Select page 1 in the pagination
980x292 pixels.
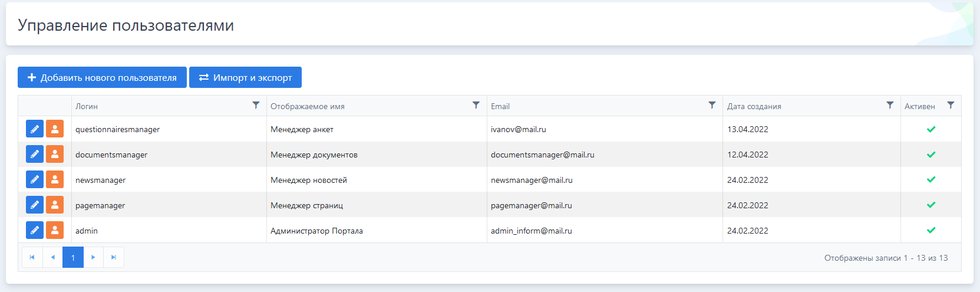click(73, 257)
